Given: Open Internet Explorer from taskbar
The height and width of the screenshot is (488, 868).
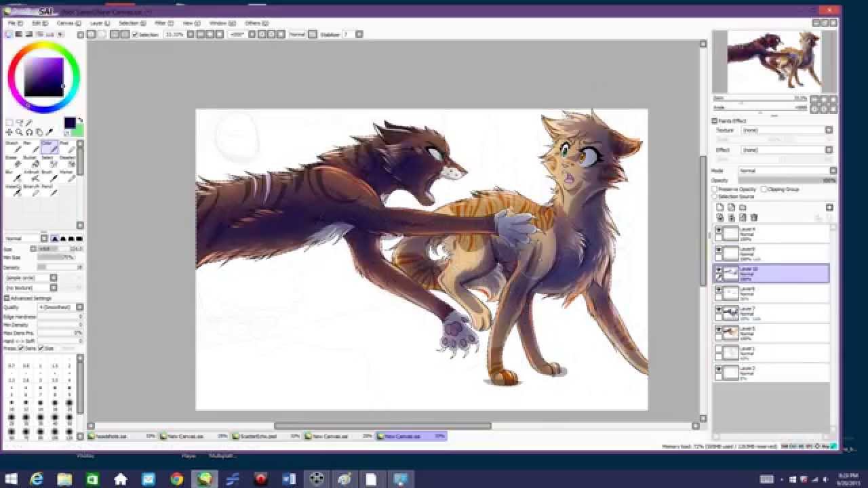Looking at the screenshot, I should tap(37, 479).
